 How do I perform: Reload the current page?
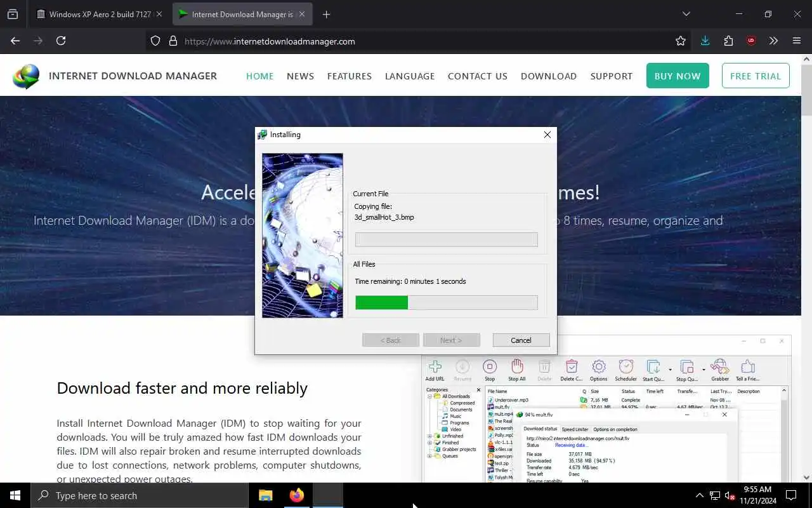coord(61,41)
